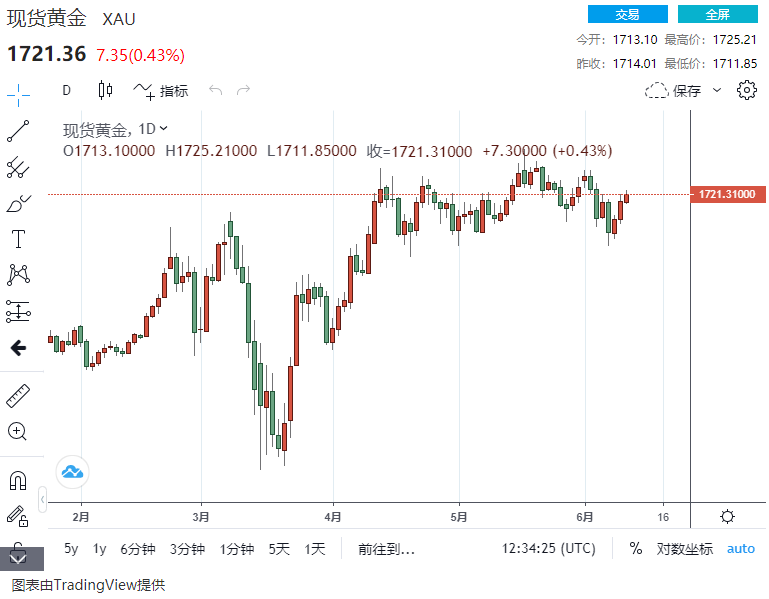Select the Text annotation tool
The image size is (769, 599).
[18, 239]
